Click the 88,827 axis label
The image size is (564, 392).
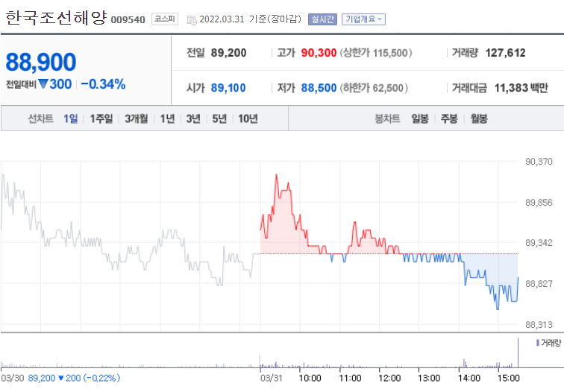539,284
